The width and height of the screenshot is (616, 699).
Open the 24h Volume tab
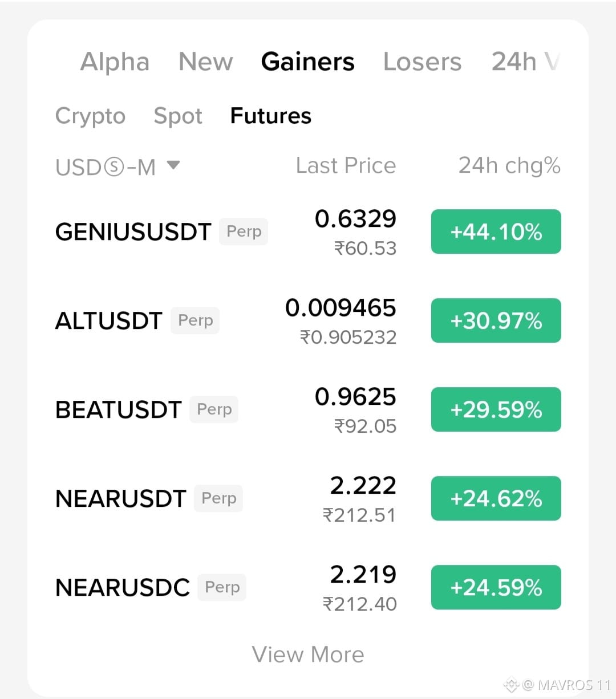tap(526, 62)
